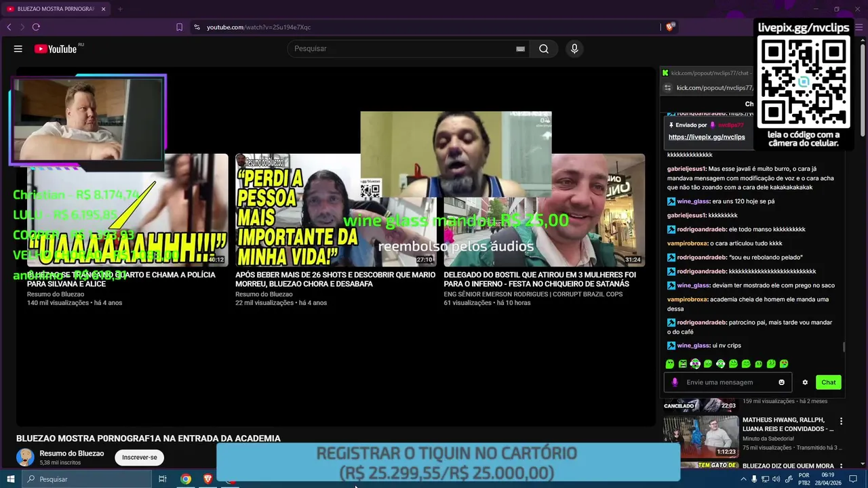The height and width of the screenshot is (488, 868).
Task: Open title DELEGADO DO BOSTIL QUE ATIROU
Action: coord(540,279)
